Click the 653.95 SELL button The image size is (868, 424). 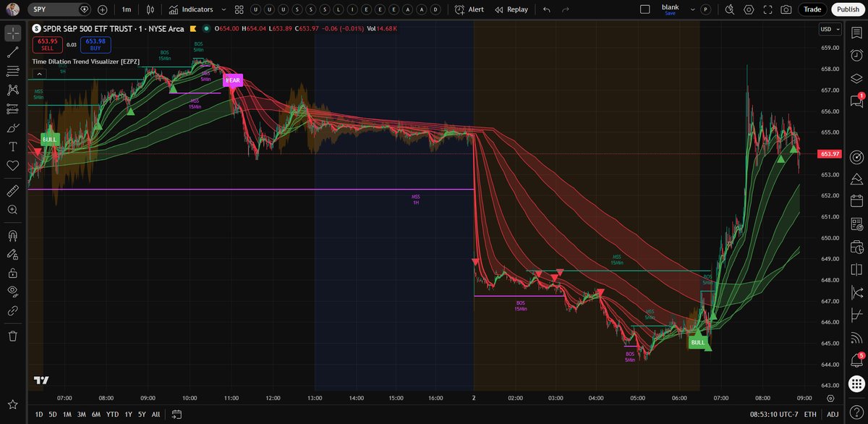(48, 44)
